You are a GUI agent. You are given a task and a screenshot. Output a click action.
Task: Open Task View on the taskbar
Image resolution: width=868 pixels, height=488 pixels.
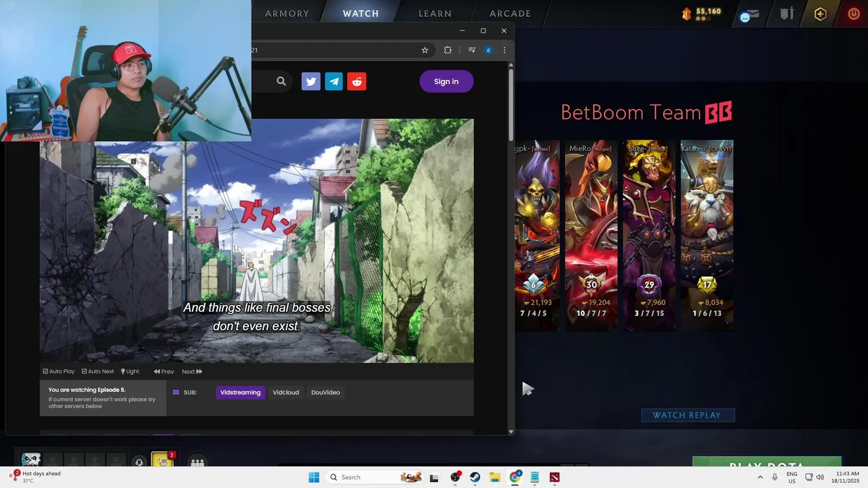click(x=435, y=477)
